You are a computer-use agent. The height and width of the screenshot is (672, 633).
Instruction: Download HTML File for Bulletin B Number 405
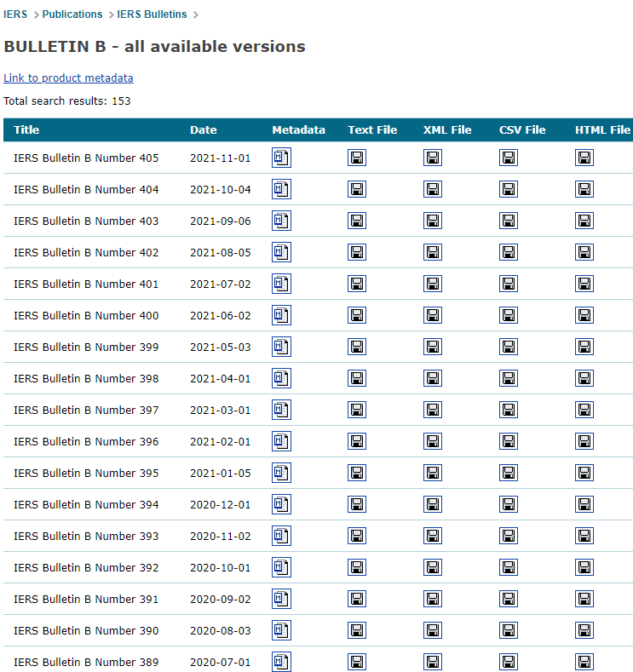tap(584, 158)
